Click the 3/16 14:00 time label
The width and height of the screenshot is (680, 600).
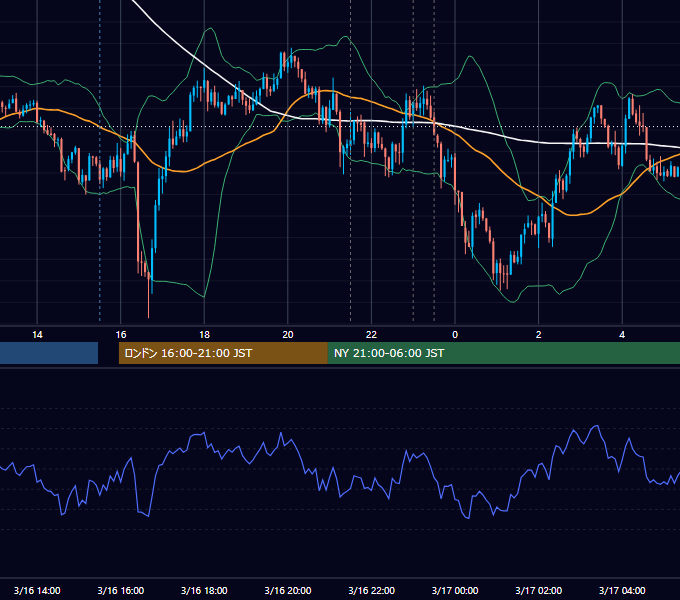coord(37,590)
